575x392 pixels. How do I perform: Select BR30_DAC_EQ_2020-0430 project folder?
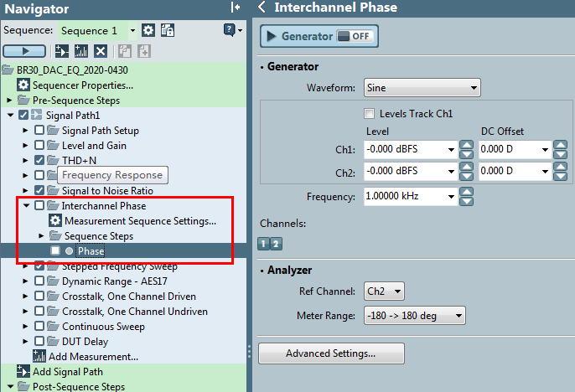point(72,70)
